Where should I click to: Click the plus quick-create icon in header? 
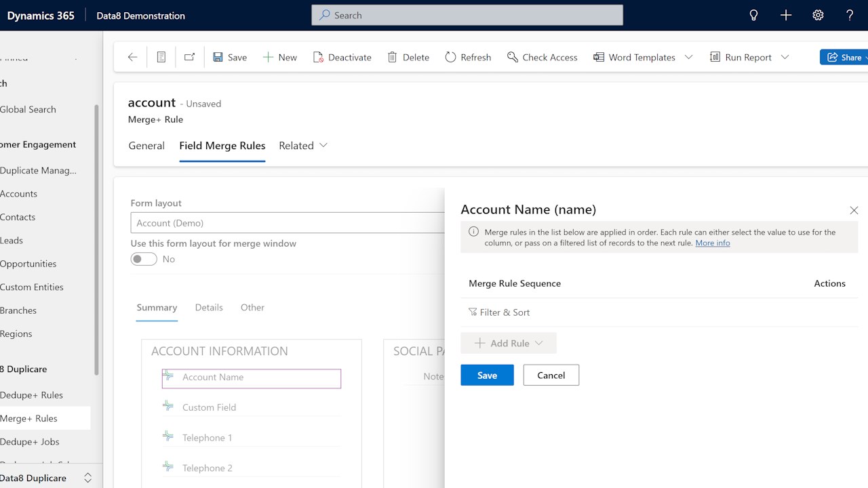tap(786, 15)
